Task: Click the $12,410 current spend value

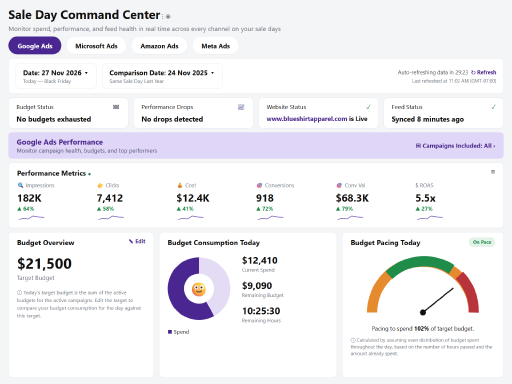Action: pos(260,260)
